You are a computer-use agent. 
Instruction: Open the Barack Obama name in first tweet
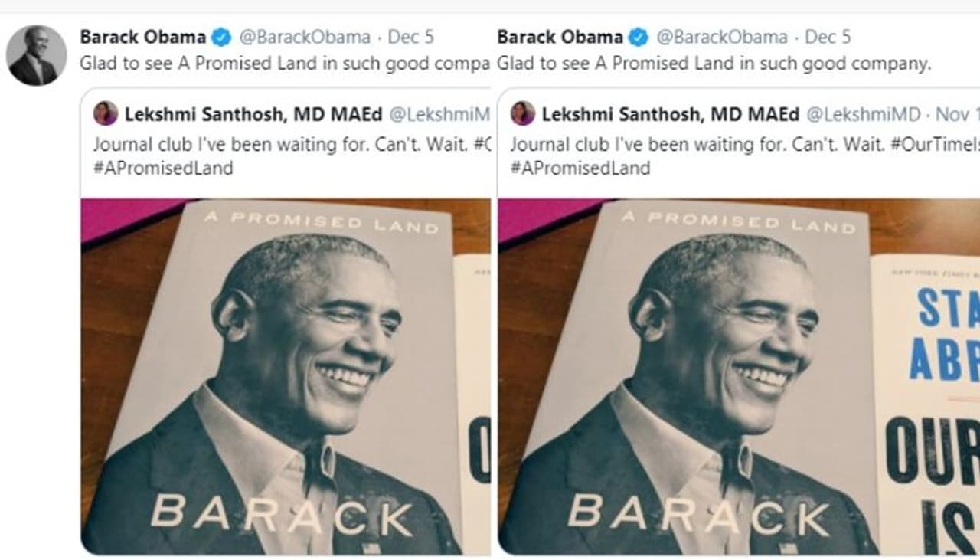[142, 37]
